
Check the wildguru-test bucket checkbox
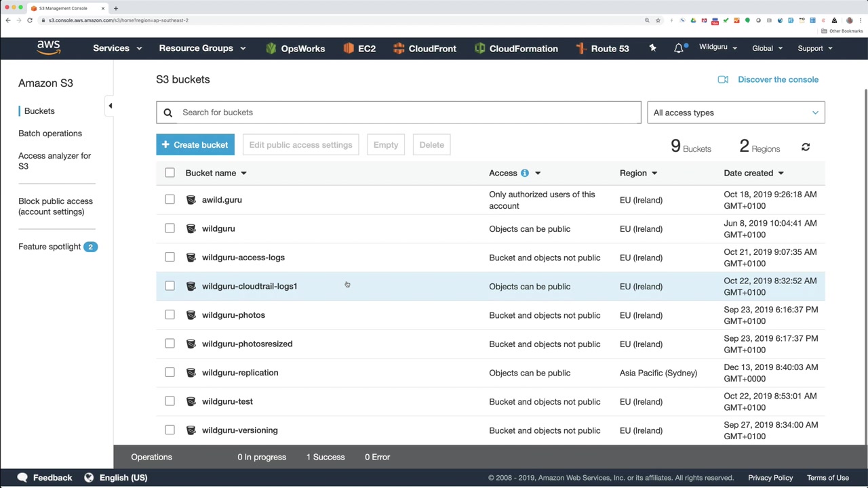click(170, 401)
